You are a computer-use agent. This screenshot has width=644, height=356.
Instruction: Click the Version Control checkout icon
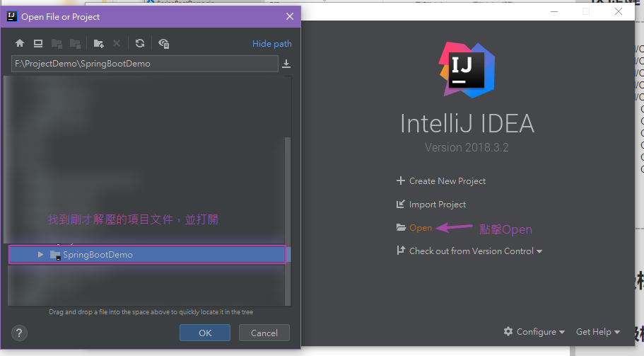(x=400, y=250)
